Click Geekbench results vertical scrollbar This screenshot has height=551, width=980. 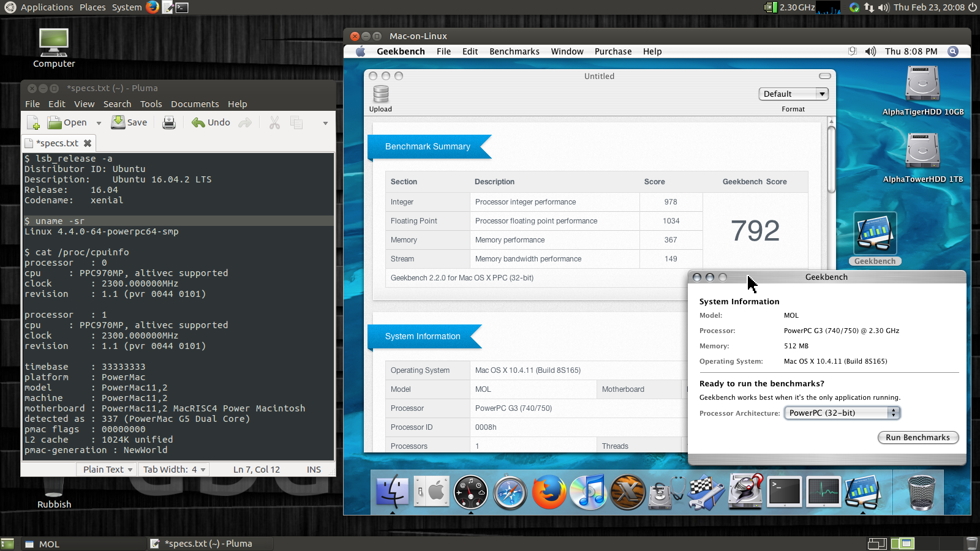(x=831, y=160)
